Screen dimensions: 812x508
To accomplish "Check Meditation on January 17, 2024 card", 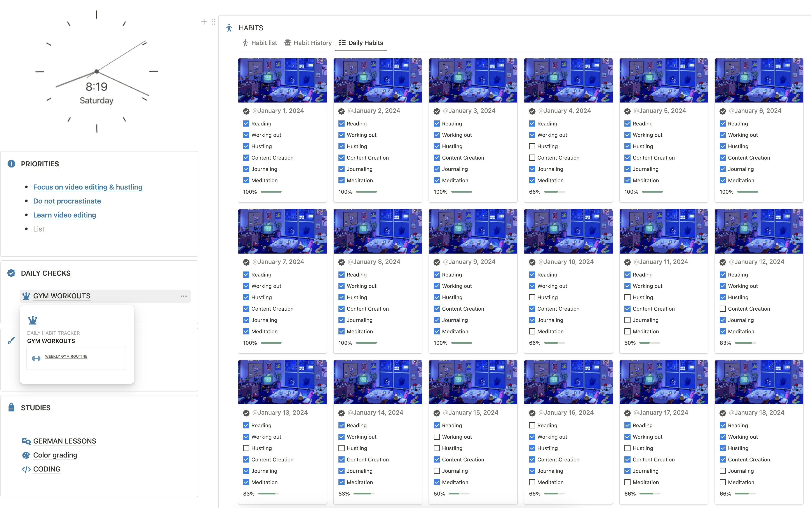I will tap(627, 482).
